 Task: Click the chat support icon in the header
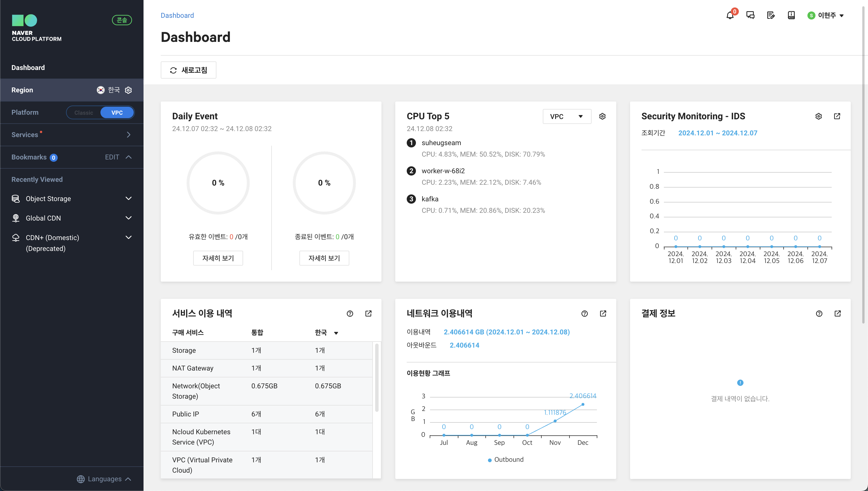[x=750, y=15]
